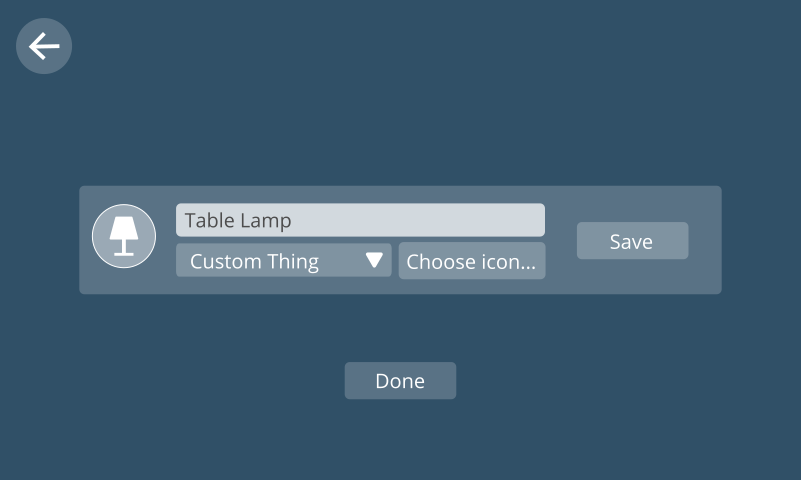Place cursor after the text Table Lamp
Viewport: 801px width, 480px height.
[x=293, y=220]
